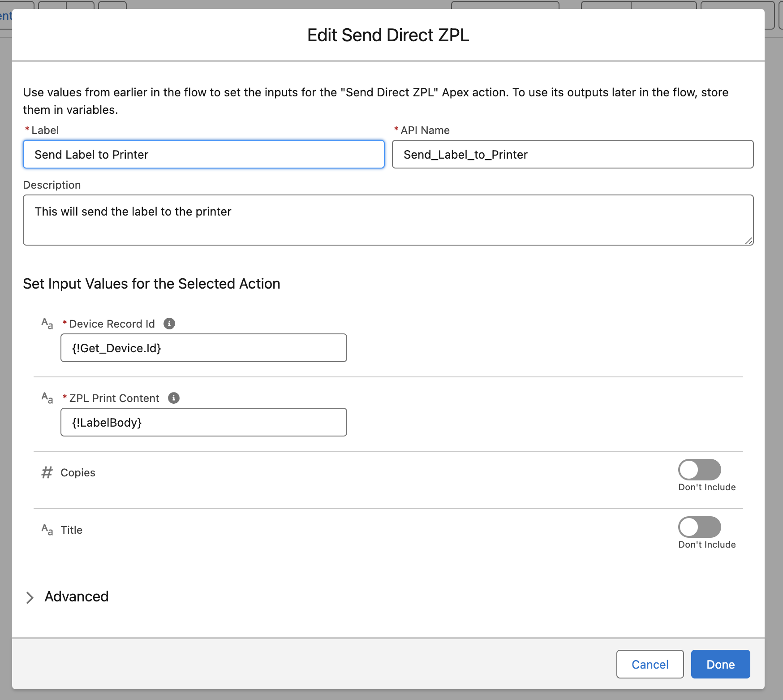Image resolution: width=783 pixels, height=700 pixels.
Task: Click Done to save the action
Action: [720, 664]
